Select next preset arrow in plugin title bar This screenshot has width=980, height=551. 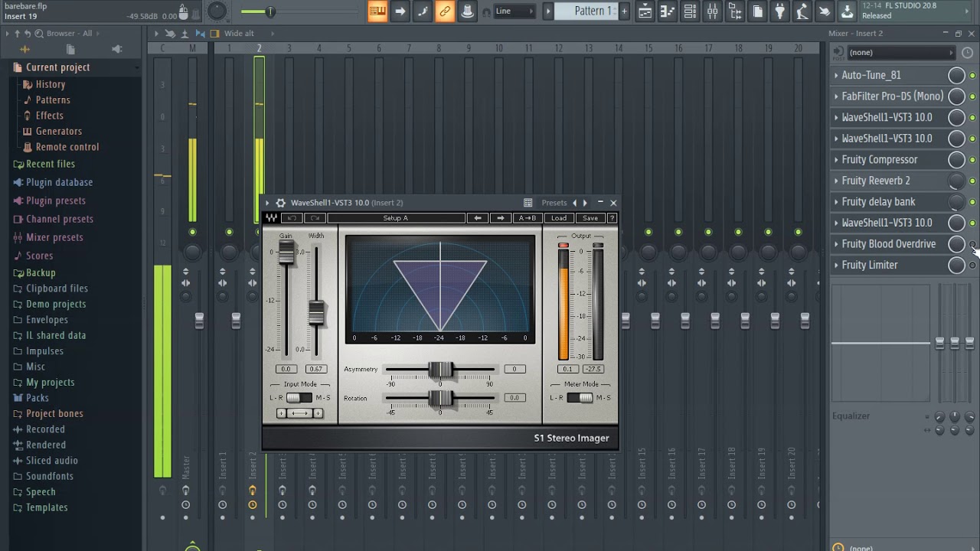(585, 203)
